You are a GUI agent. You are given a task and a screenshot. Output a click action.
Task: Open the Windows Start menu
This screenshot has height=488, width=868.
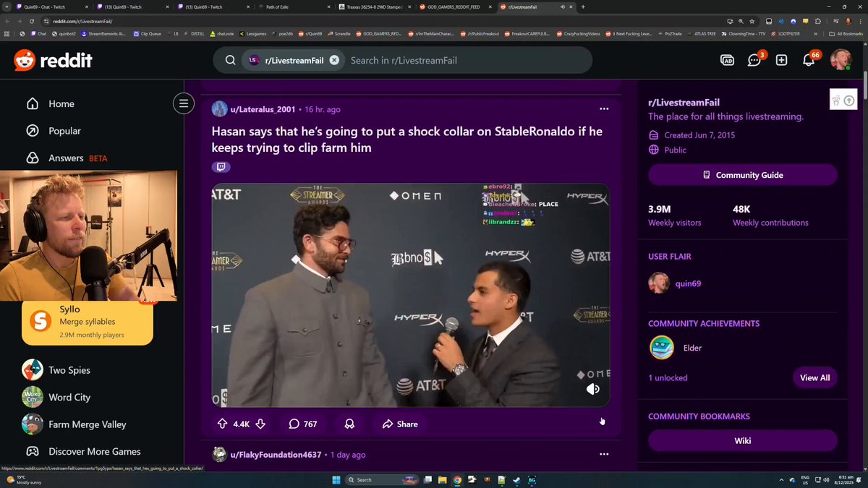coord(336,479)
